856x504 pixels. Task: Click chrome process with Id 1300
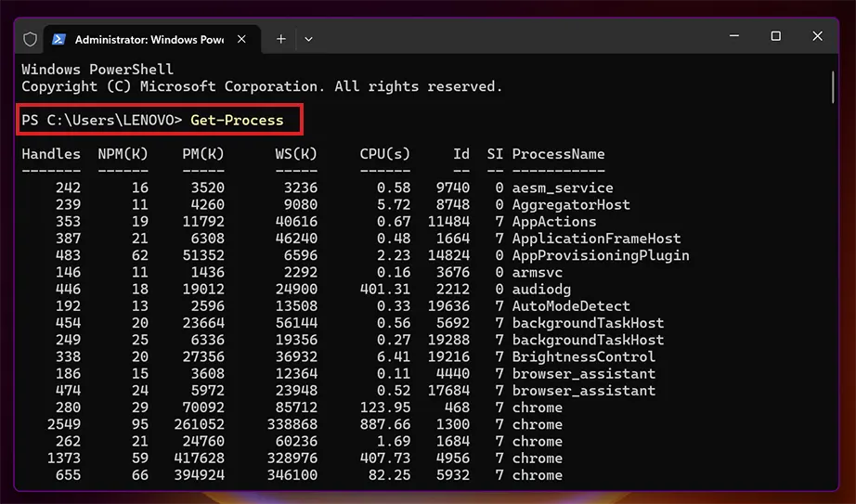(538, 425)
